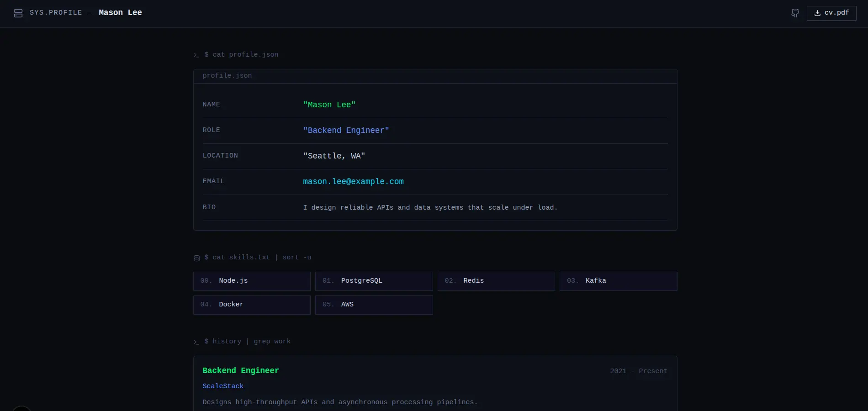Select the Node.js skill chip

point(252,281)
